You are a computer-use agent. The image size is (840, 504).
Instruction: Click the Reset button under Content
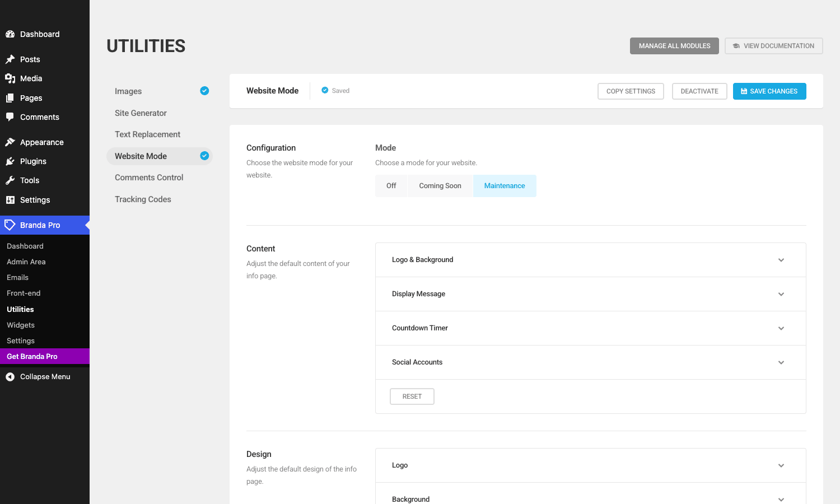pos(412,396)
